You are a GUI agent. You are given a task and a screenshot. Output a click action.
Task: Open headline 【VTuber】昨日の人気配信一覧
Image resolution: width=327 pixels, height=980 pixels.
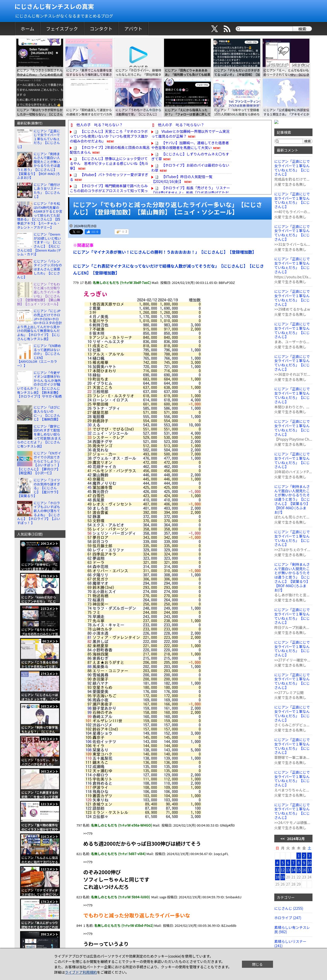point(182,179)
